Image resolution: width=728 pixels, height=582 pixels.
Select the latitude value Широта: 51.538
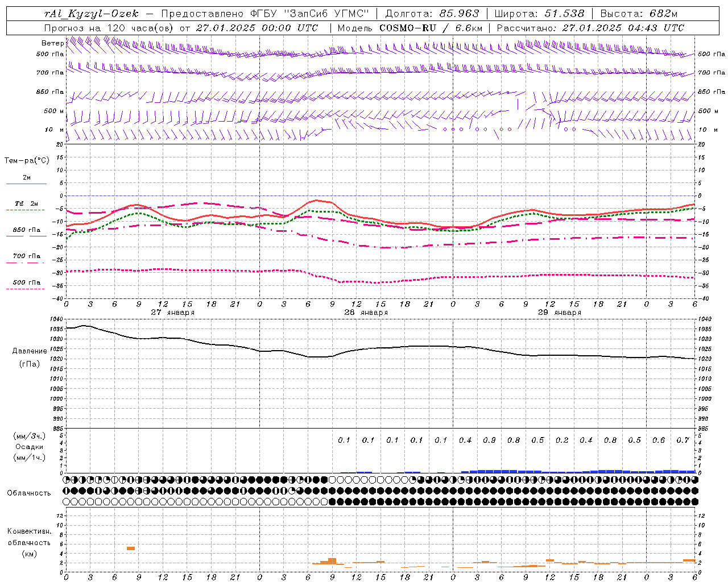click(540, 14)
